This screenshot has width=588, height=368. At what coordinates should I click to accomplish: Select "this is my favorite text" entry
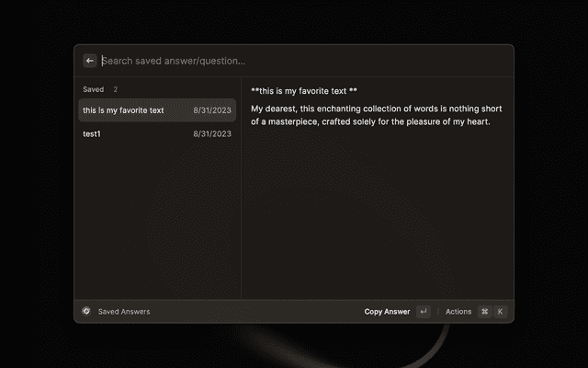click(123, 110)
